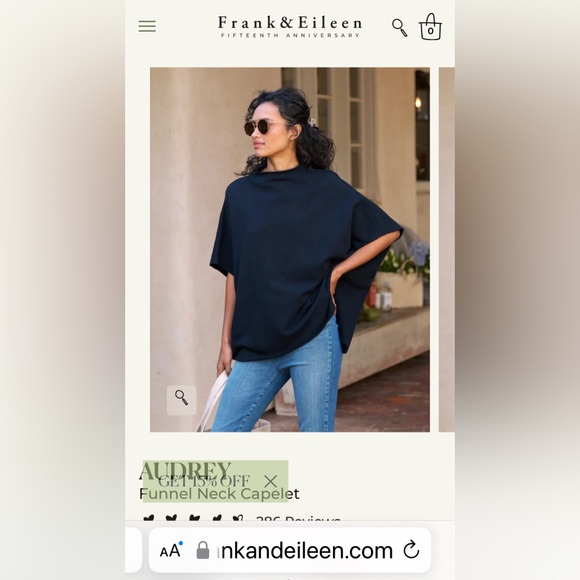Open the hamburger navigation menu
Screen dimensions: 580x580
[x=147, y=26]
